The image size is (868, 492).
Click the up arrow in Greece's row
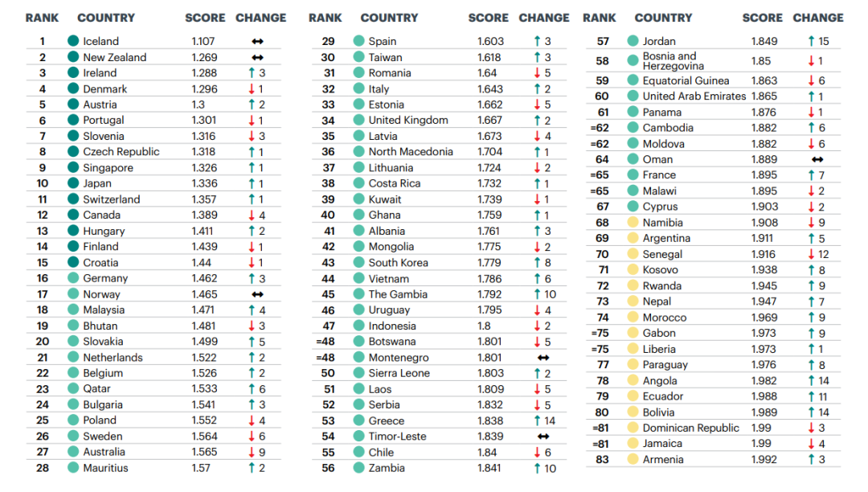point(537,420)
